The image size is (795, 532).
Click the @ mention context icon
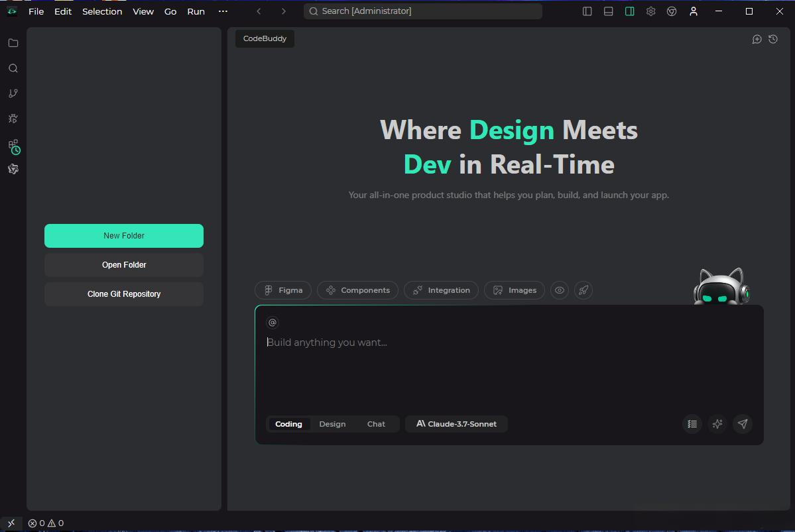[x=272, y=323]
